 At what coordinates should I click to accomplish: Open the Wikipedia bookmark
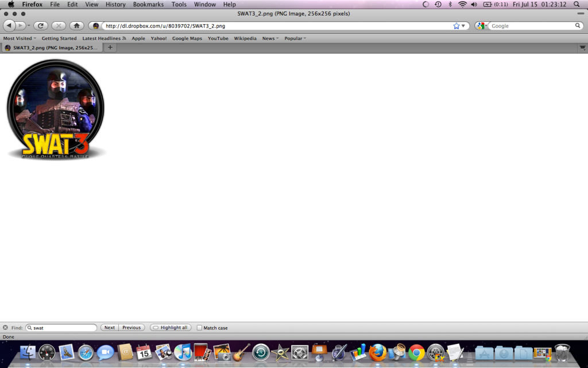[x=245, y=39]
